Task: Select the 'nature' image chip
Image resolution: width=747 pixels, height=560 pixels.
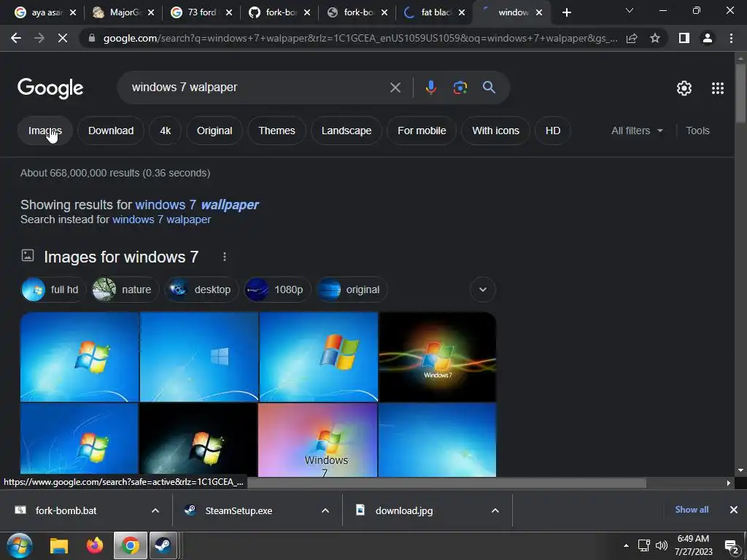Action: 125,289
